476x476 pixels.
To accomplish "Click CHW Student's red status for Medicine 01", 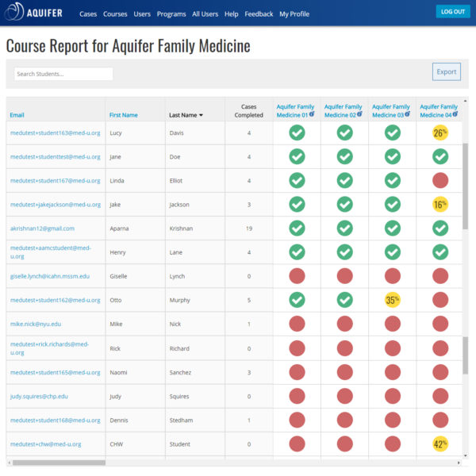I will point(297,443).
